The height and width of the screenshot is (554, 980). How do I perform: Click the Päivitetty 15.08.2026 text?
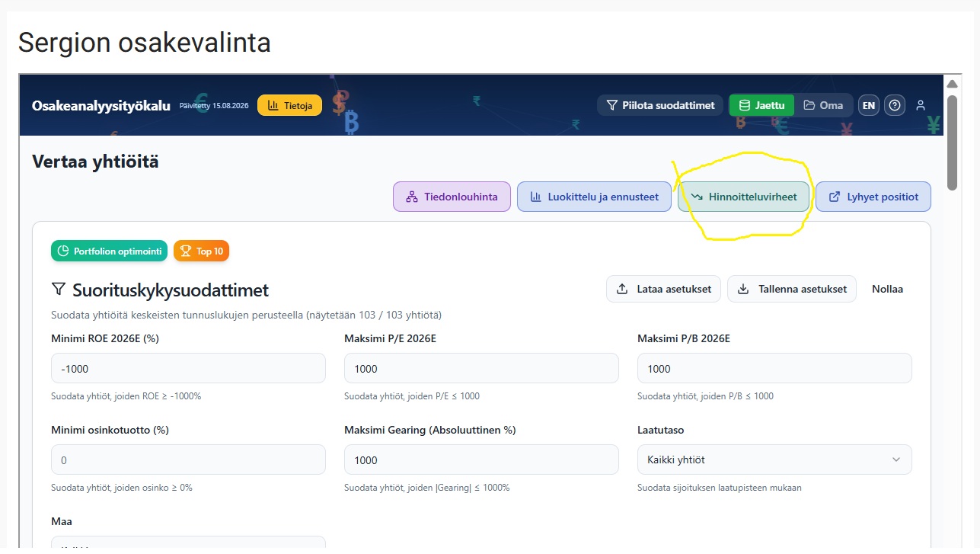click(x=214, y=105)
